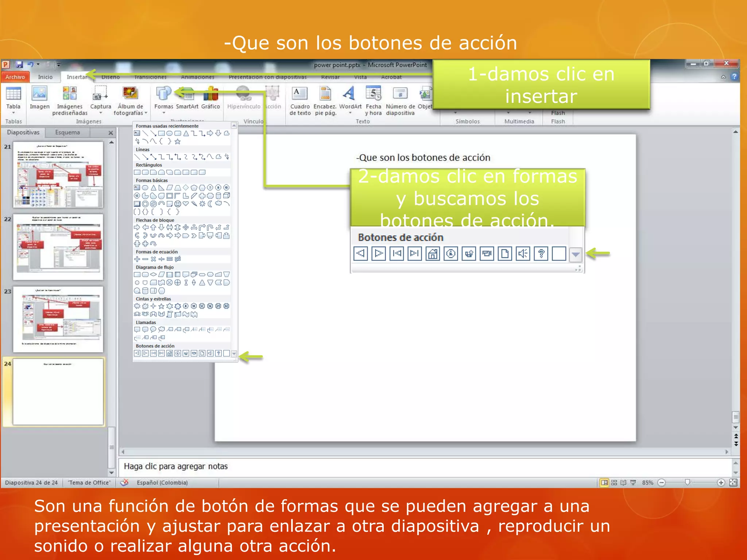This screenshot has height=560, width=747.
Task: Click the WordArt icon
Action: (350, 94)
